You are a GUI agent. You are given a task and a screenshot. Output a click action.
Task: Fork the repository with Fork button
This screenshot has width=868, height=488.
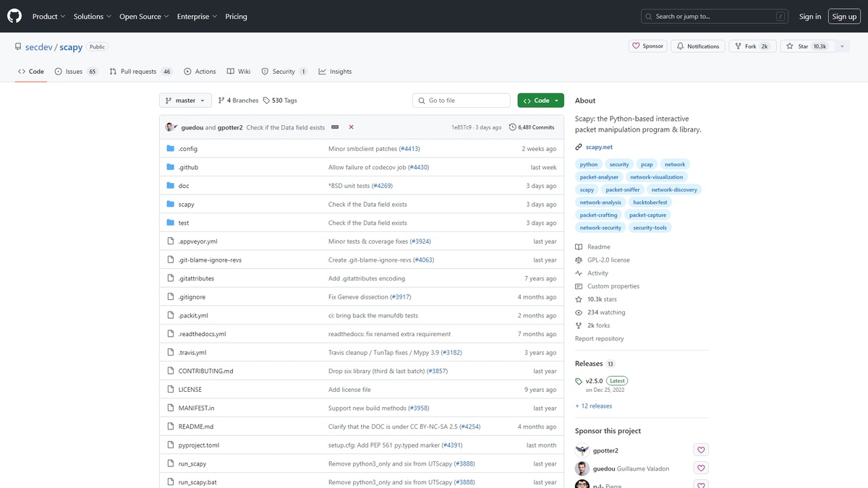coord(752,46)
